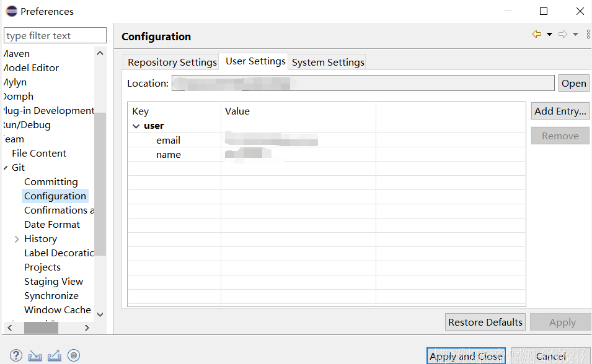Click the Remove button

tap(560, 136)
